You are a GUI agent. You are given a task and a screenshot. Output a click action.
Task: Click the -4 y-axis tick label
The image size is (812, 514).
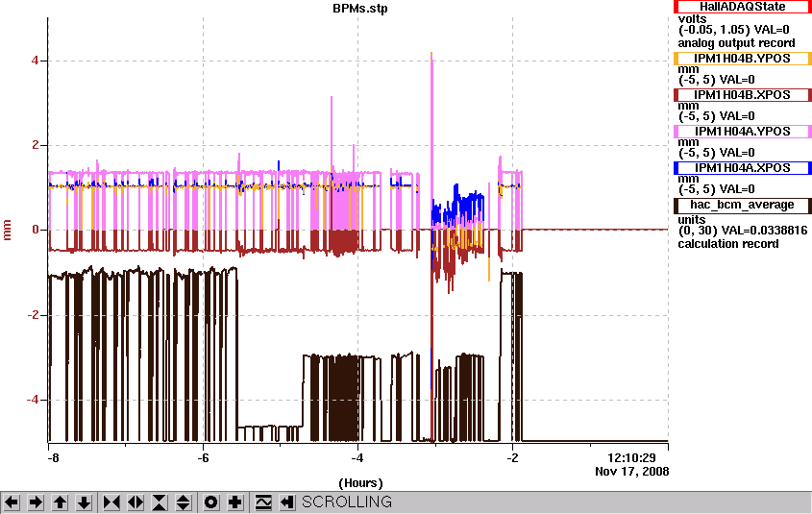coord(33,399)
